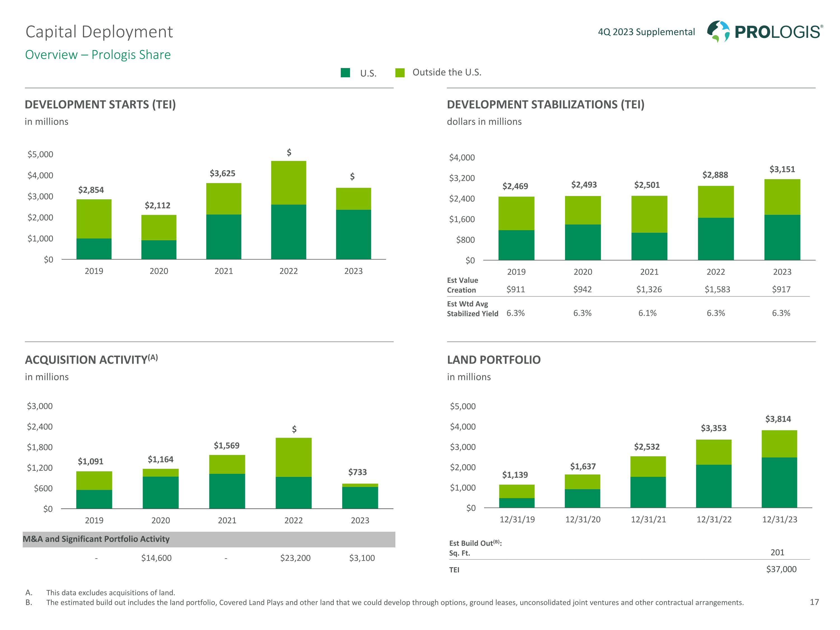Click the $1,583 Est Value Creation value
Image resolution: width=840 pixels, height=630 pixels.
717,289
